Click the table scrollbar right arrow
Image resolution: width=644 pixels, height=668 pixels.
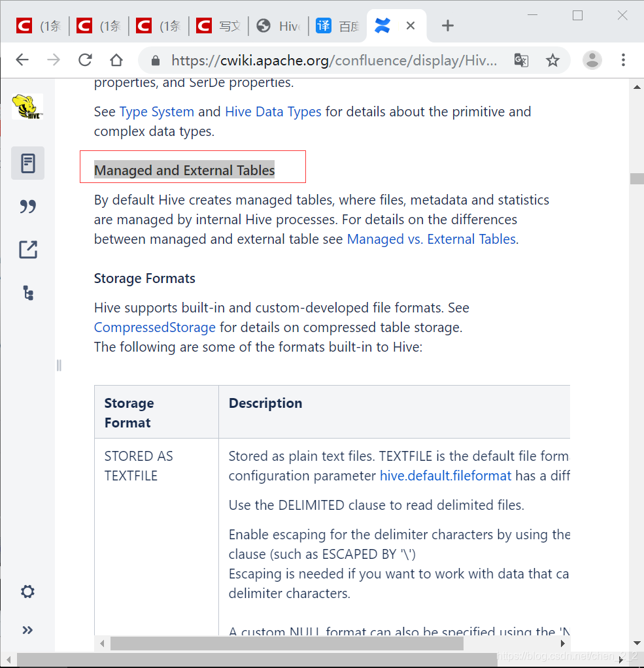point(562,643)
